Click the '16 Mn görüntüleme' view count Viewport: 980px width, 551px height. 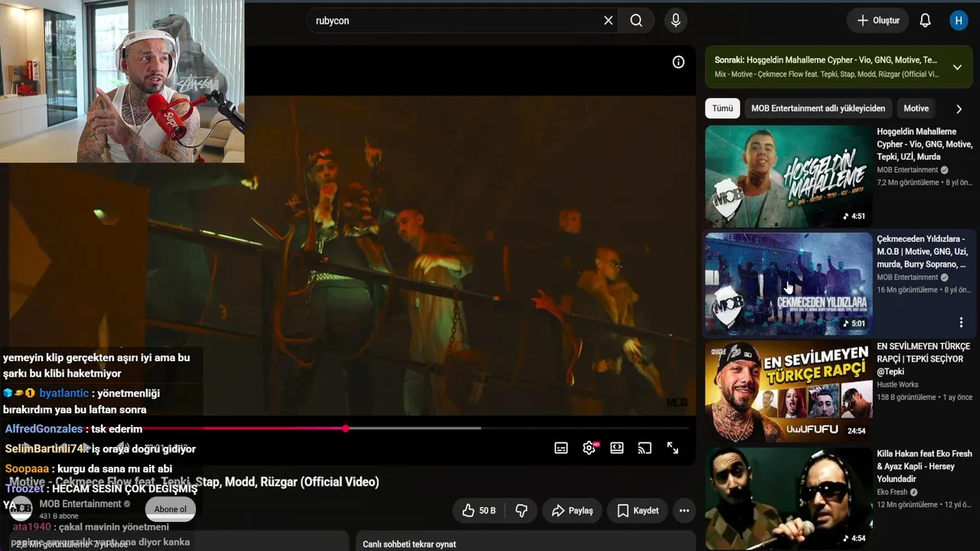pos(907,290)
